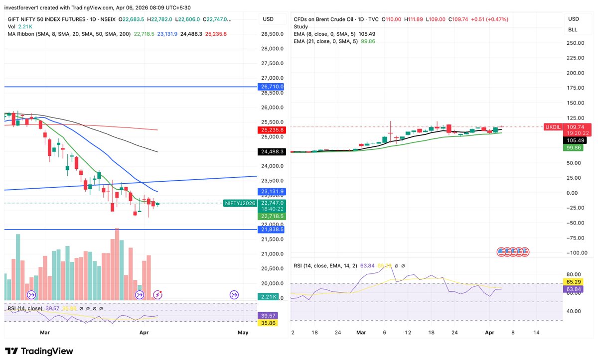Click the purple 63.84 RSI axis label
The height and width of the screenshot is (364, 598).
[x=573, y=288]
